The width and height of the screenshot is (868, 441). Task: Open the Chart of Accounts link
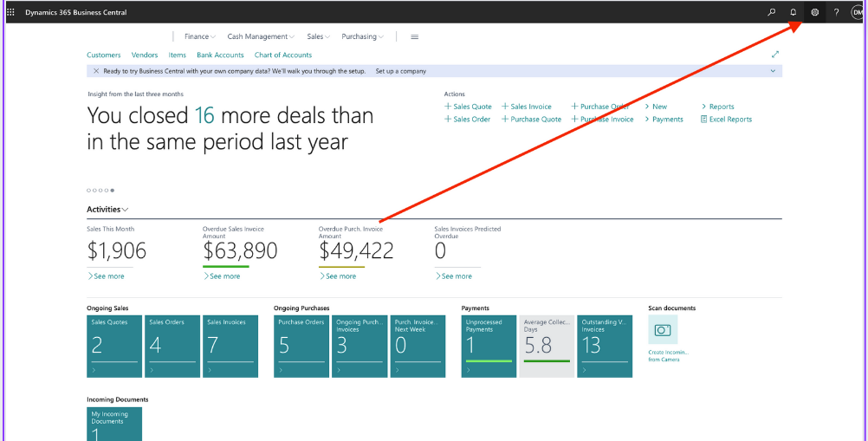(x=282, y=55)
